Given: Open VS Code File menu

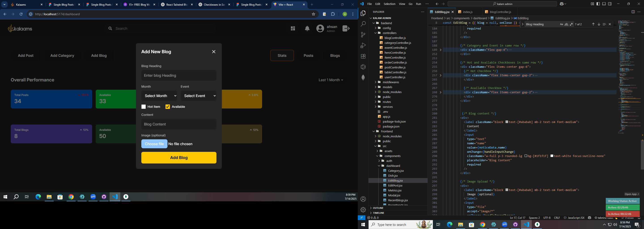Looking at the screenshot, I should coord(369,4).
